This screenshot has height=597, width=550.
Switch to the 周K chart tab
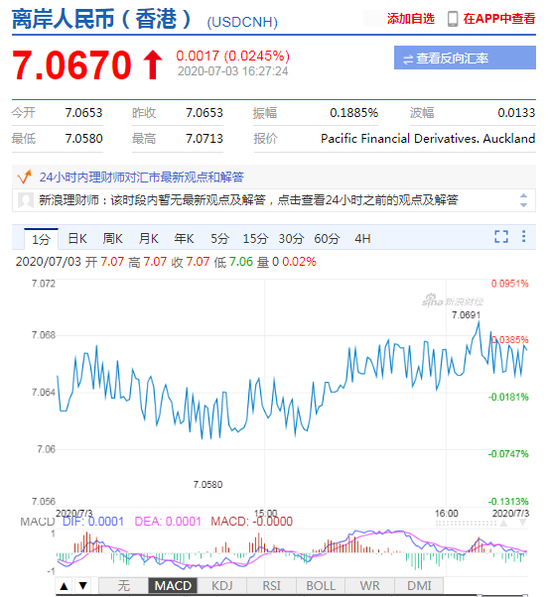(x=113, y=239)
